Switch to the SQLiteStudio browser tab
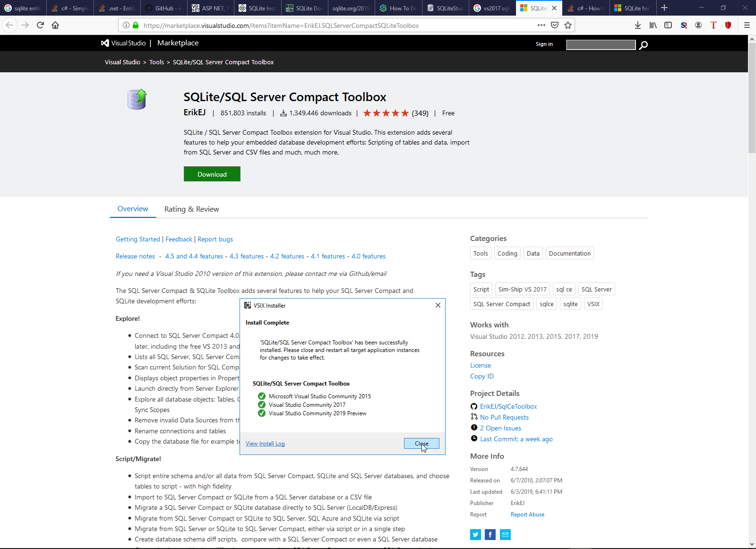The image size is (756, 549). [445, 8]
